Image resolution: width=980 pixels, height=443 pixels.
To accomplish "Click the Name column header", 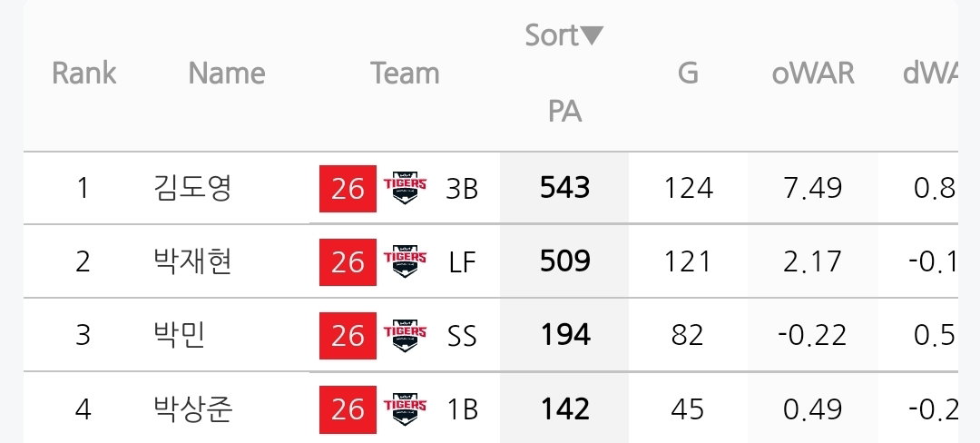I will [227, 74].
